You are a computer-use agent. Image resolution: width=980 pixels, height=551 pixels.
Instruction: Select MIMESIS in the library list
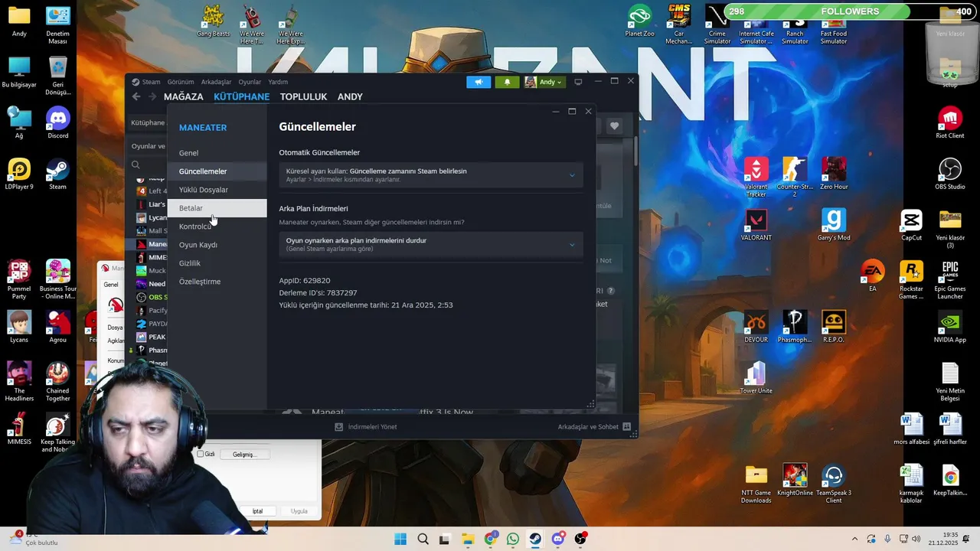click(152, 257)
